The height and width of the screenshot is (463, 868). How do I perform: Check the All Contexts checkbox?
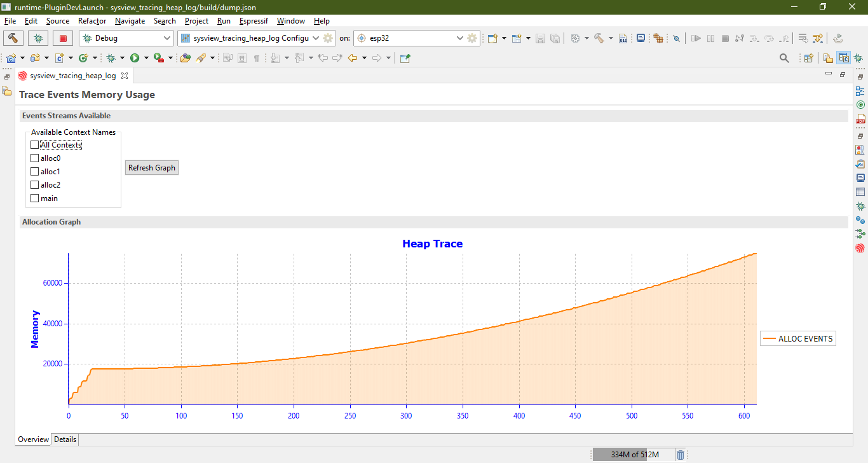click(x=35, y=145)
